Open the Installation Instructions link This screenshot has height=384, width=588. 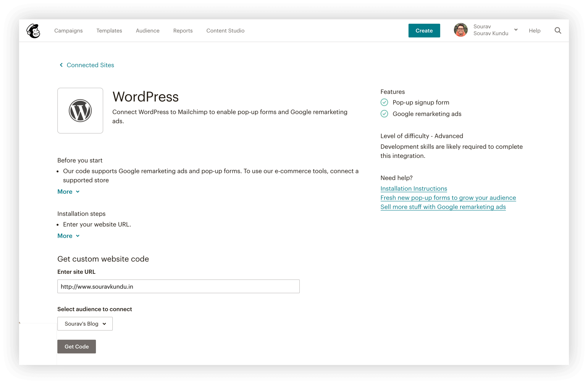(414, 188)
